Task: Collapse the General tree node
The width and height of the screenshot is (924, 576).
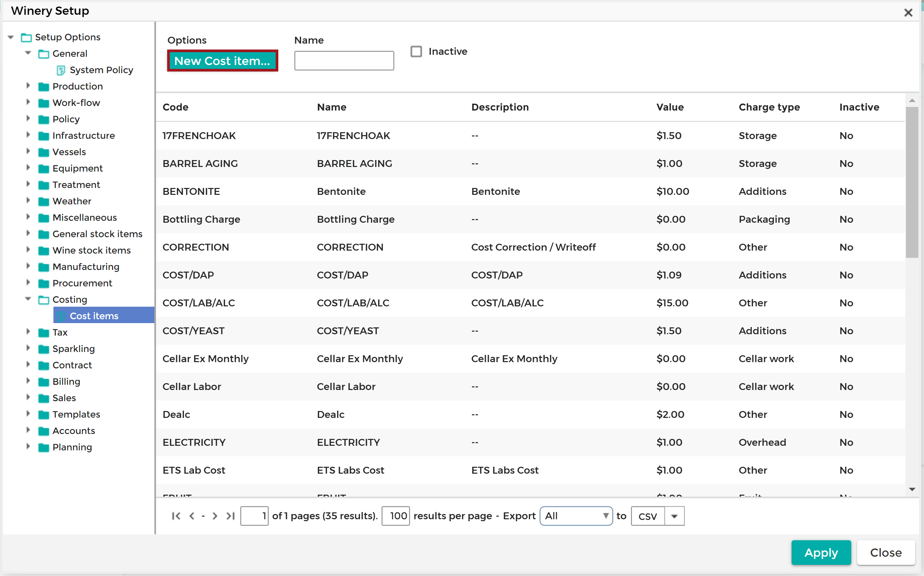Action: click(28, 53)
